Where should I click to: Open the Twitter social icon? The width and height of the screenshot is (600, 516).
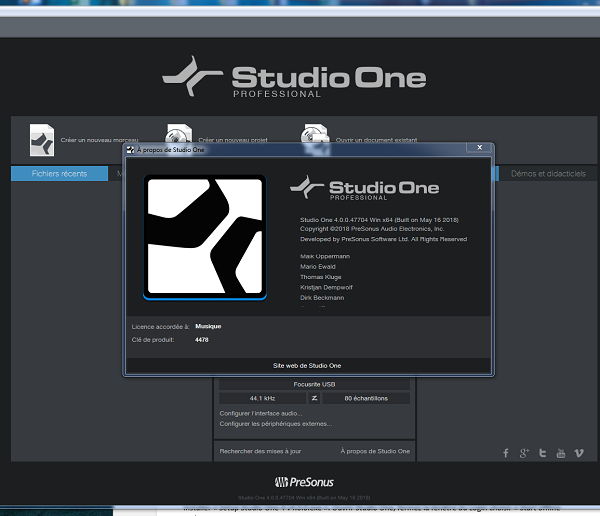click(542, 453)
